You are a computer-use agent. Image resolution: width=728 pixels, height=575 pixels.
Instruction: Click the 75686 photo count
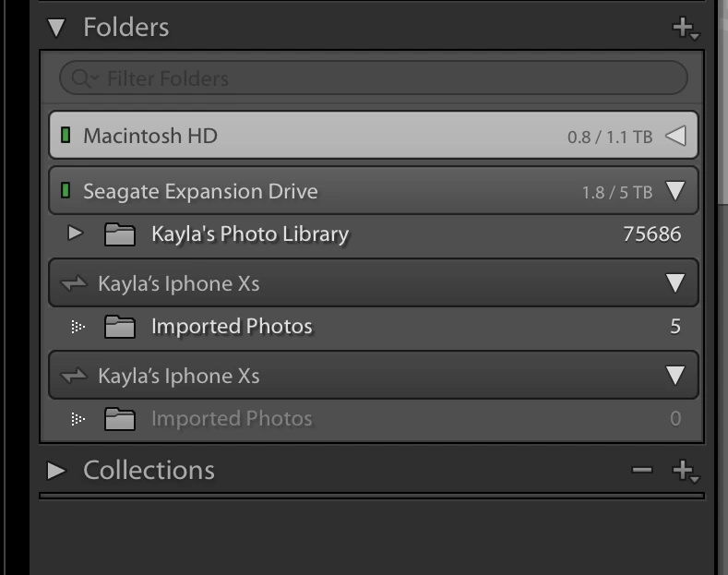click(651, 234)
